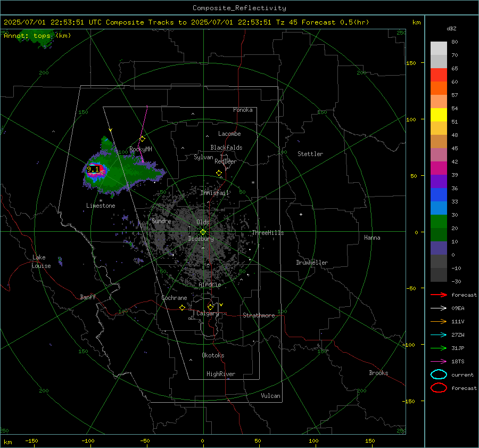The height and width of the screenshot is (448, 479).
Task: Click the Hanna city label
Action: pyautogui.click(x=372, y=238)
